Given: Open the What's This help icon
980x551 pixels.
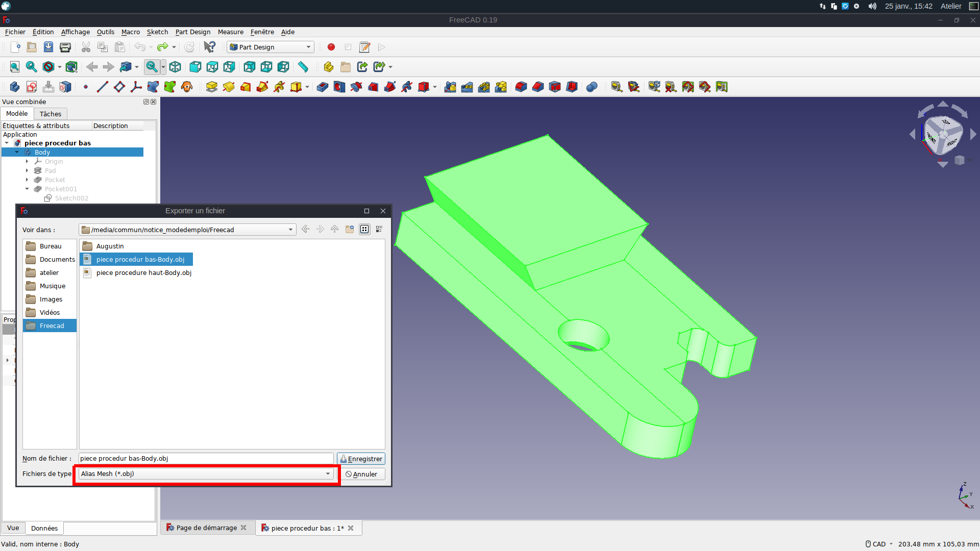Looking at the screenshot, I should (x=209, y=47).
